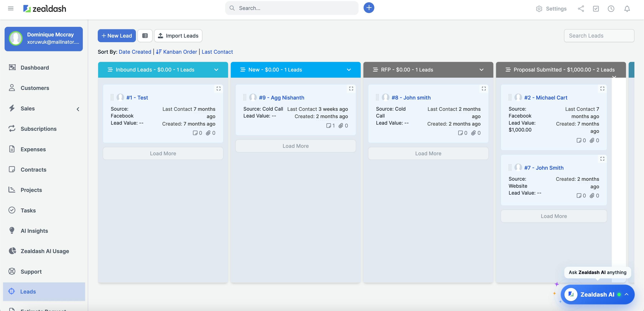Open Subscriptions in sidebar

(44, 129)
